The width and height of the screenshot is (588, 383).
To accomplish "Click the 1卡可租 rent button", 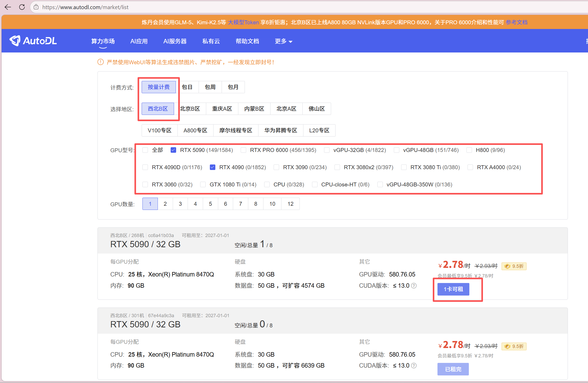I will [x=453, y=289].
